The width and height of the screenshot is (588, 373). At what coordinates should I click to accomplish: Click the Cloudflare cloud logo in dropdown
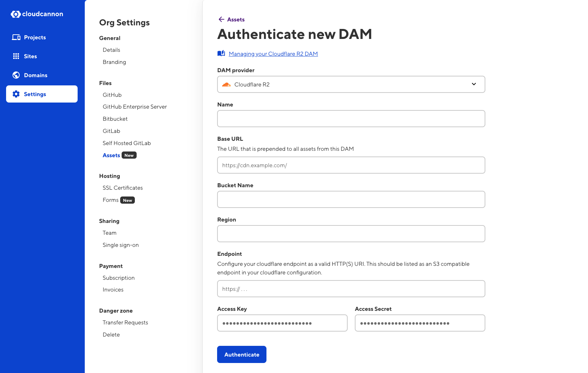click(226, 85)
